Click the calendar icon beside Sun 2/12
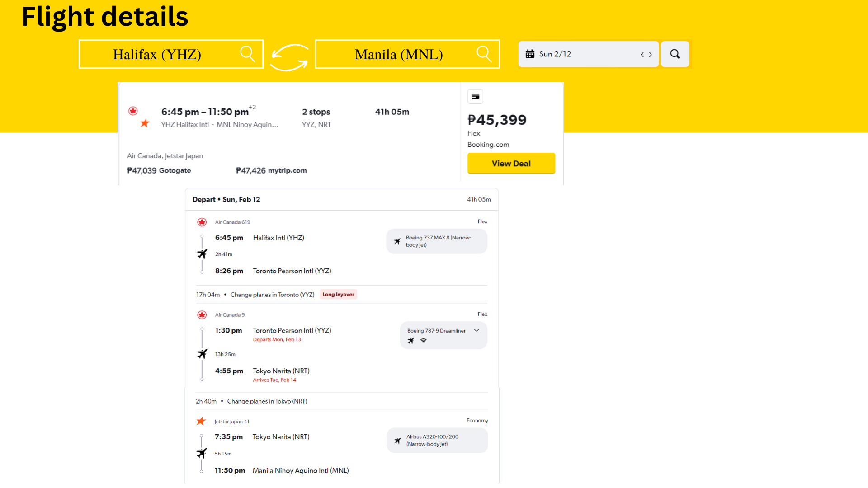This screenshot has height=488, width=868. tap(530, 54)
